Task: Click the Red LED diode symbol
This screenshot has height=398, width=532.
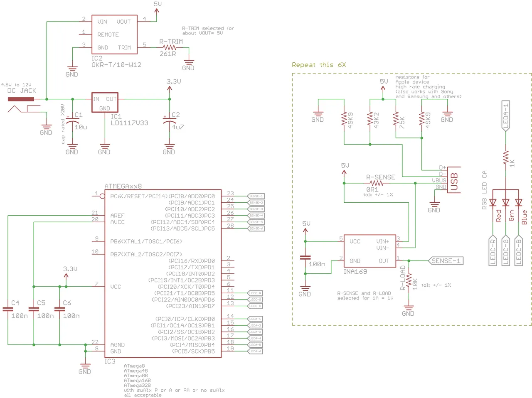Action: click(493, 203)
